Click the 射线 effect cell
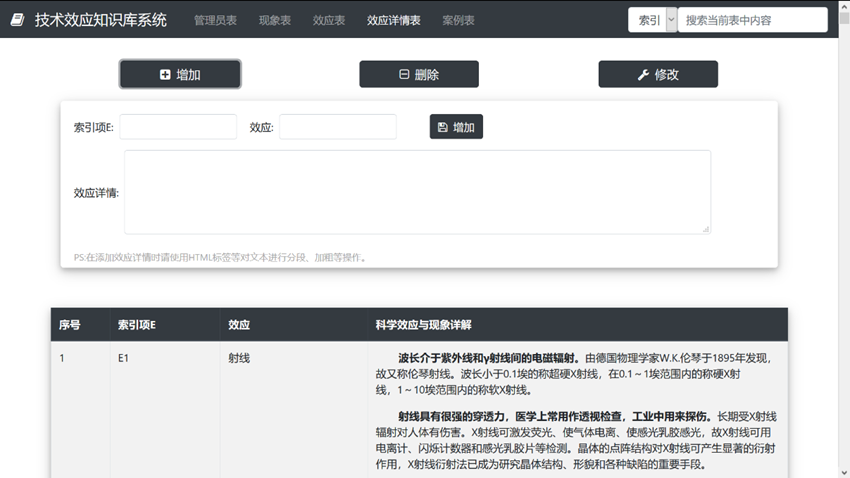Viewport: 850px width, 478px height. [239, 358]
